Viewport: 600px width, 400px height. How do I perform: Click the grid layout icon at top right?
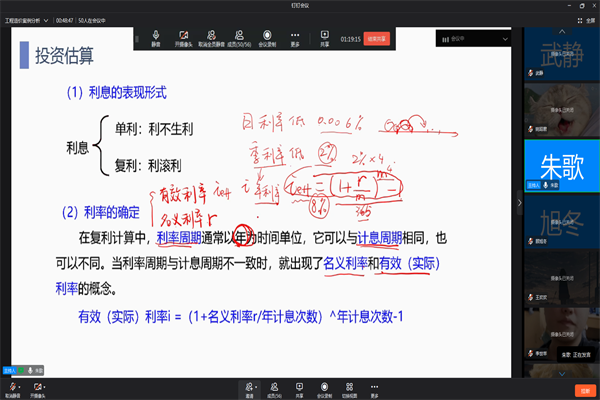[x=580, y=20]
